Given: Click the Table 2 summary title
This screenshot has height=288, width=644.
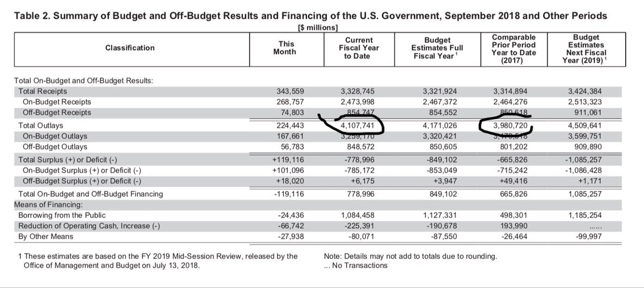Looking at the screenshot, I should point(310,16).
